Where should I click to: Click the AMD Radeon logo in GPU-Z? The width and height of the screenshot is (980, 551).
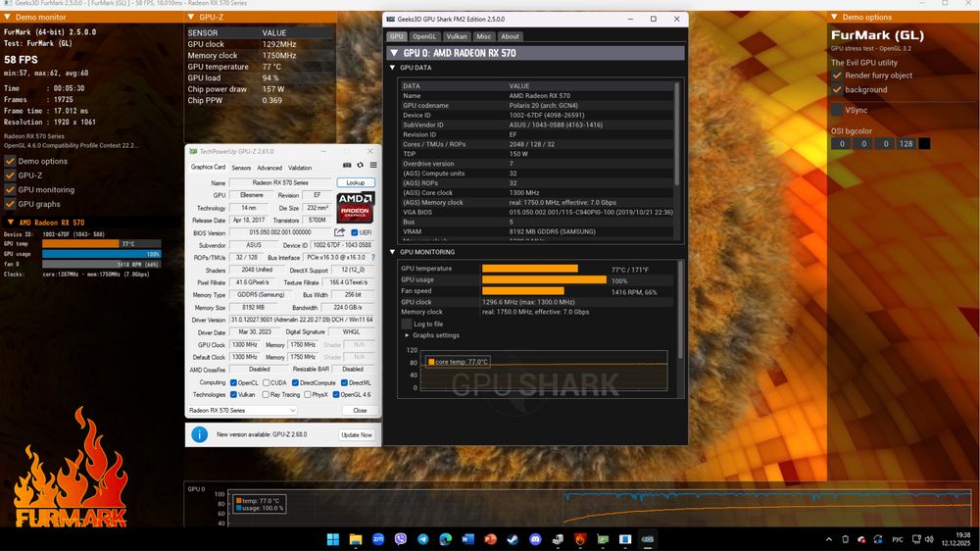pos(355,208)
